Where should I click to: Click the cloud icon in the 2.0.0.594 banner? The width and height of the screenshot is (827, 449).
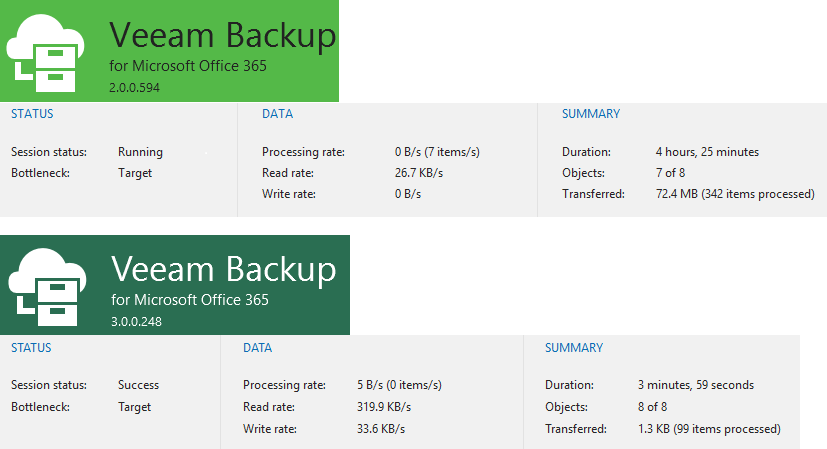[x=45, y=53]
